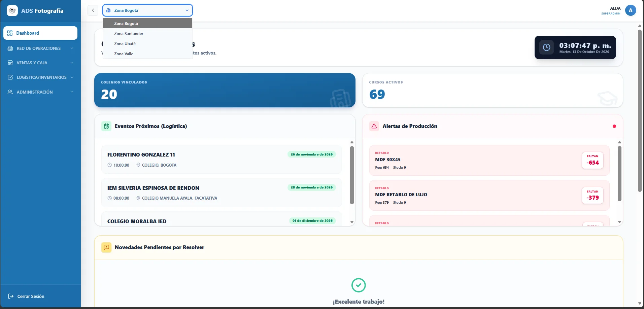The width and height of the screenshot is (644, 309).
Task: Choose Zona Valle option
Action: 147,54
